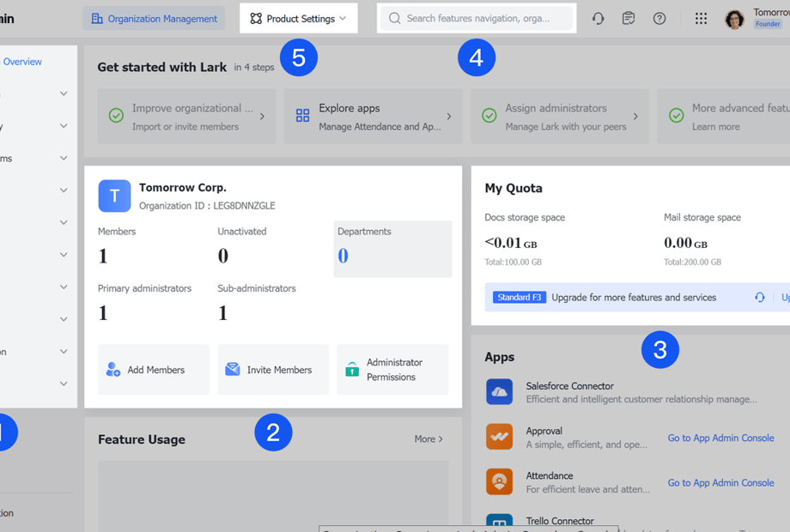Screen dimensions: 790x532
Task: Click the Administrator Permissions lock icon
Action: coord(352,370)
